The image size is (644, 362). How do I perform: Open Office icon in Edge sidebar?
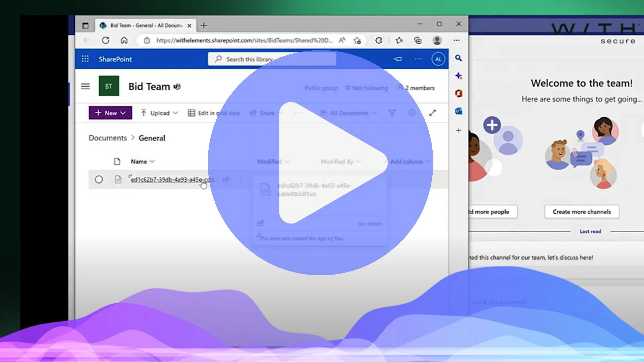click(459, 93)
